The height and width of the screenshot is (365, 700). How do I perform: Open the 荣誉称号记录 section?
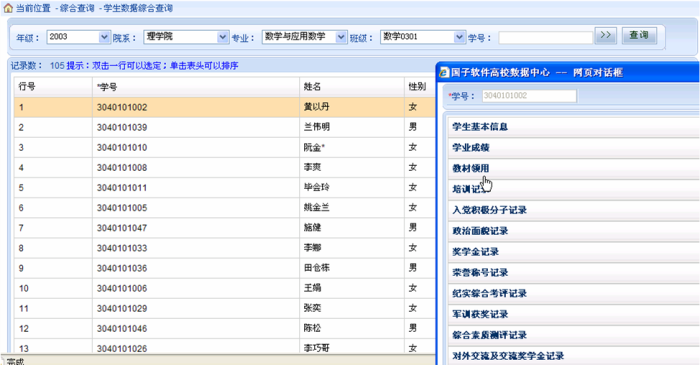point(574,273)
